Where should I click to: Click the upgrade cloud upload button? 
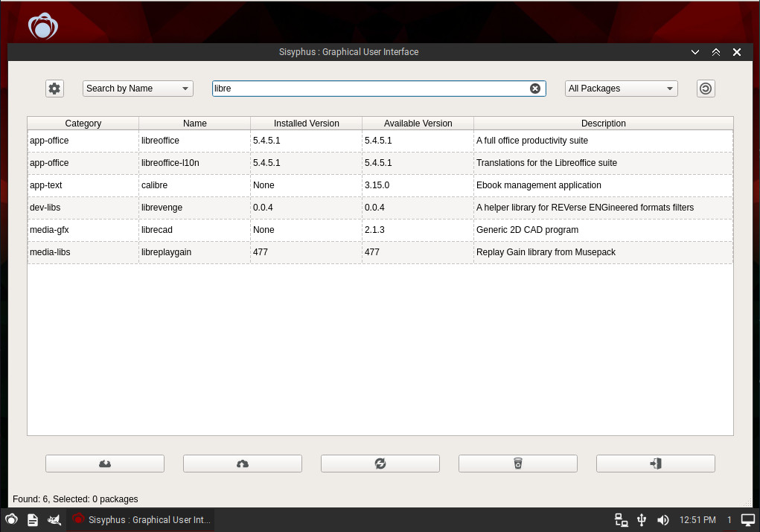pos(243,464)
